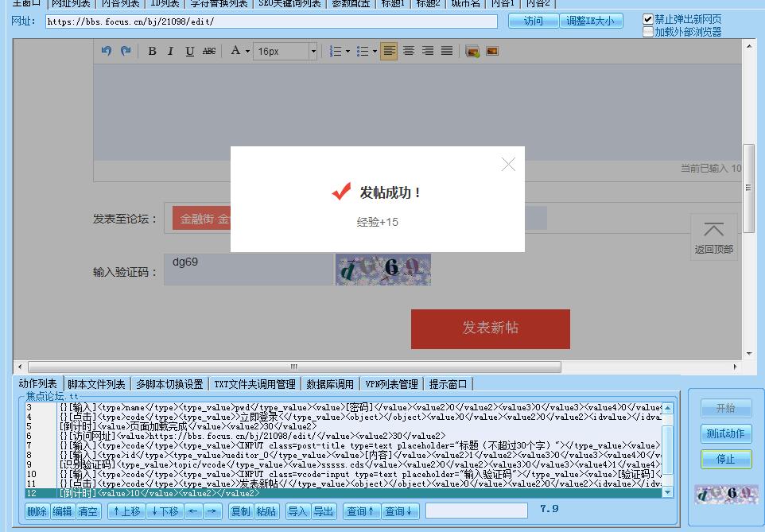Click the query text field beside 查询↓

(476, 511)
